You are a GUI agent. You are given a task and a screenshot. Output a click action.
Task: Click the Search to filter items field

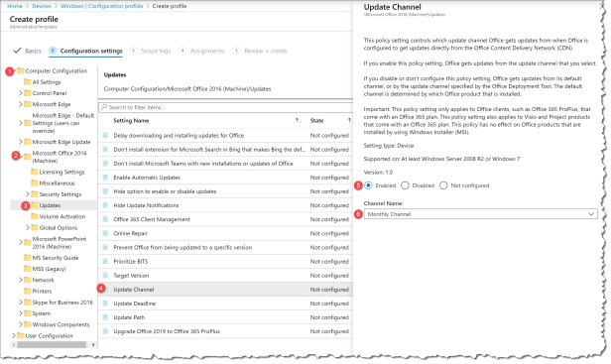pos(225,107)
